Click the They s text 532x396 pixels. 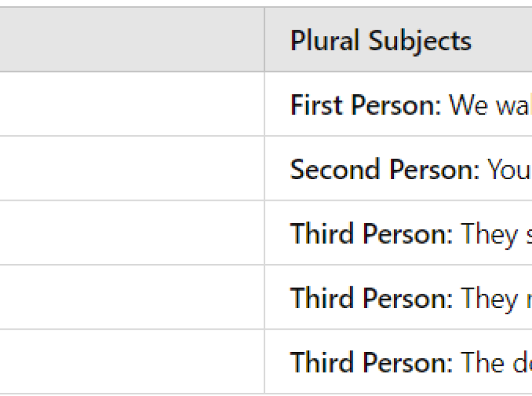[495, 234]
